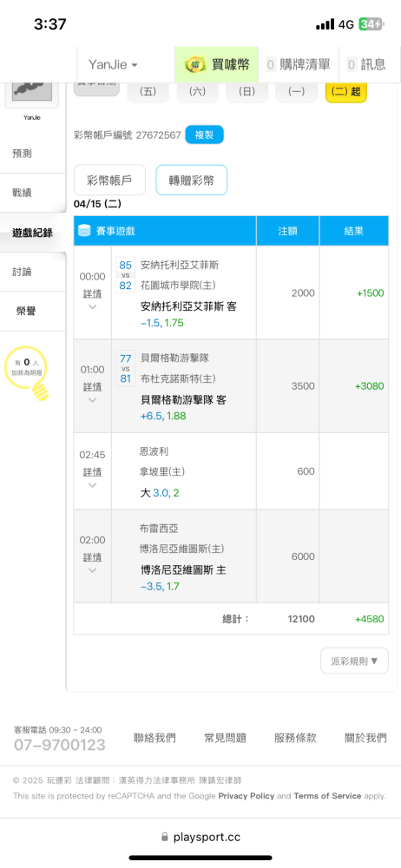Select the 彩幣帳戶 tab
Image resolution: width=401 pixels, height=868 pixels.
coord(109,180)
